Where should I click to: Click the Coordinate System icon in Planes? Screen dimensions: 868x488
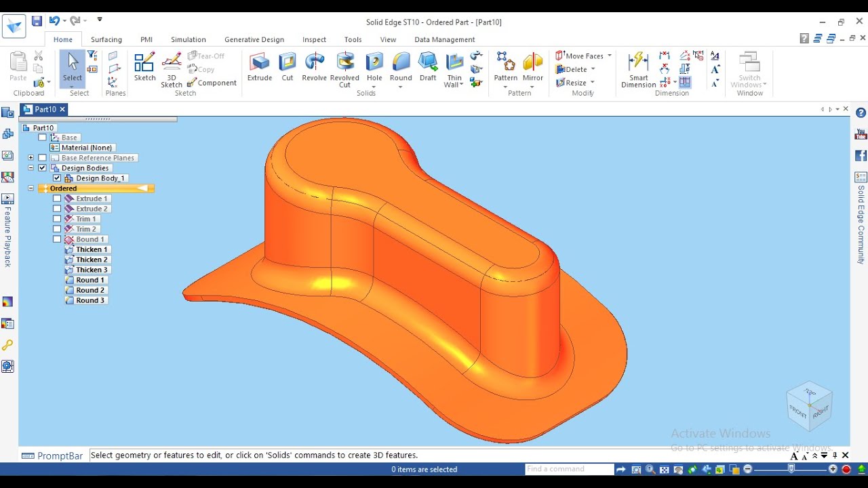point(113,81)
